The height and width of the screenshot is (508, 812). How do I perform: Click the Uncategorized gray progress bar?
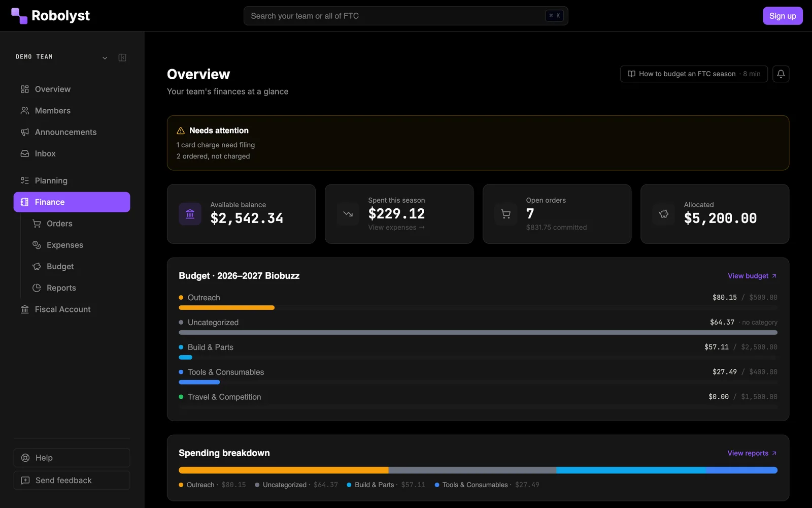point(478,333)
